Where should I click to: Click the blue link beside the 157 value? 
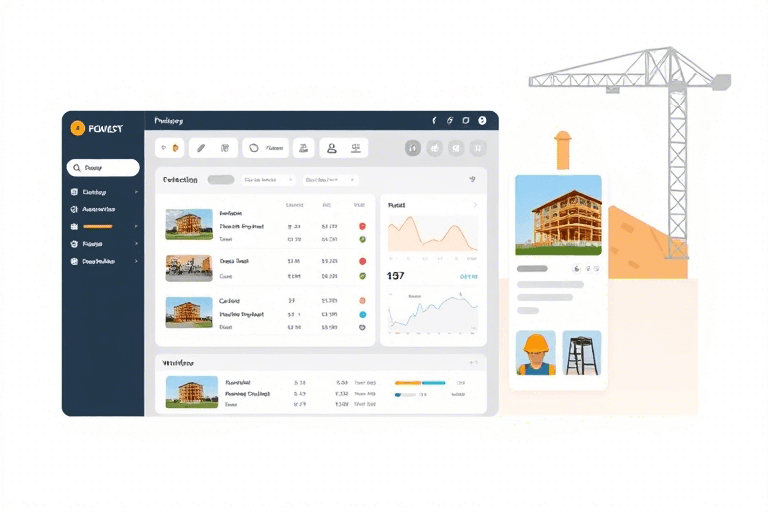468,277
